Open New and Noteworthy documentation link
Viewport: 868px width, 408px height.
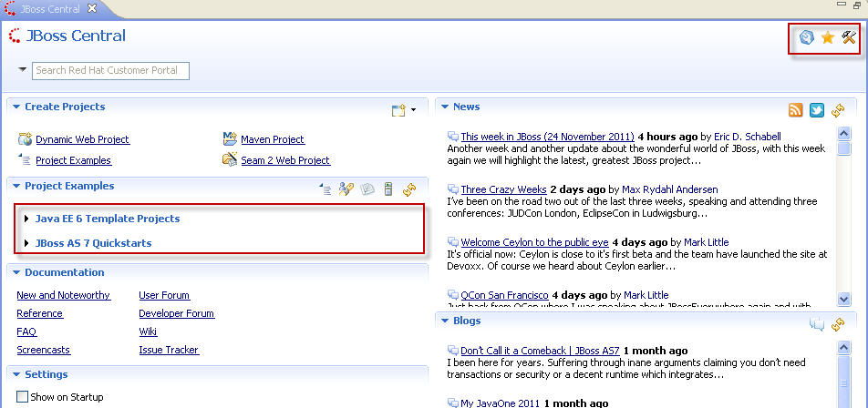(64, 295)
